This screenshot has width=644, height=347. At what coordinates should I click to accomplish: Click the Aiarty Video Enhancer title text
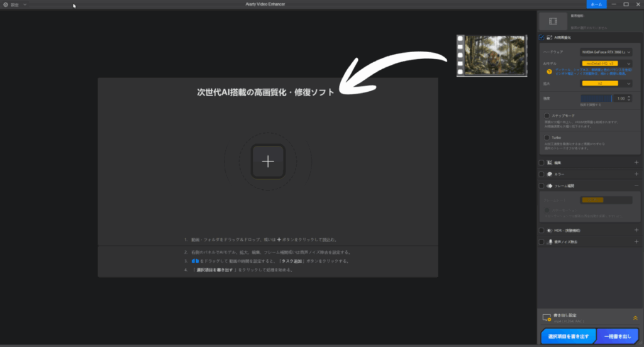click(265, 4)
